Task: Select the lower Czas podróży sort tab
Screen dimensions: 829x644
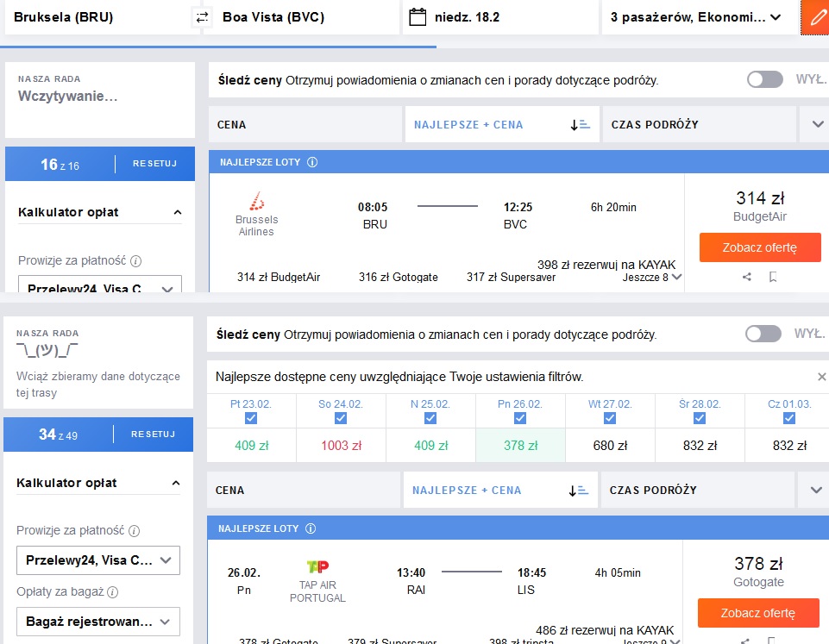Action: pyautogui.click(x=697, y=491)
